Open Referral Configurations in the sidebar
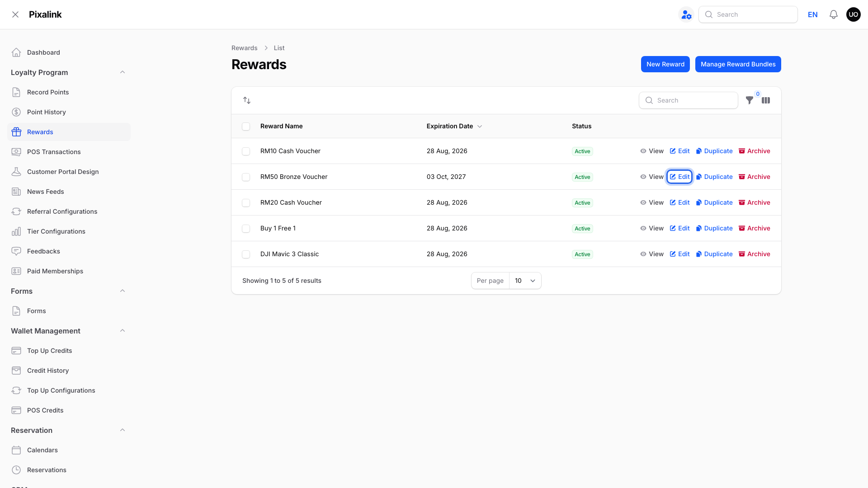Screen dimensions: 868x488 click(x=69, y=211)
